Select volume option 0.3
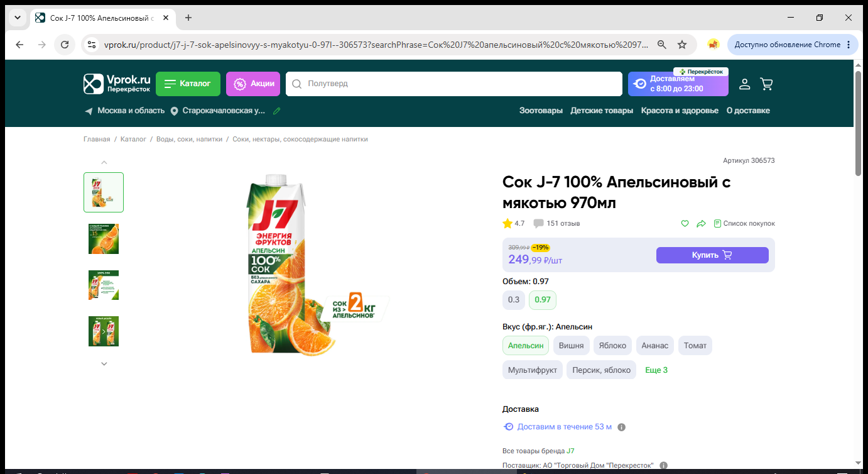Image resolution: width=868 pixels, height=474 pixels. [x=514, y=300]
